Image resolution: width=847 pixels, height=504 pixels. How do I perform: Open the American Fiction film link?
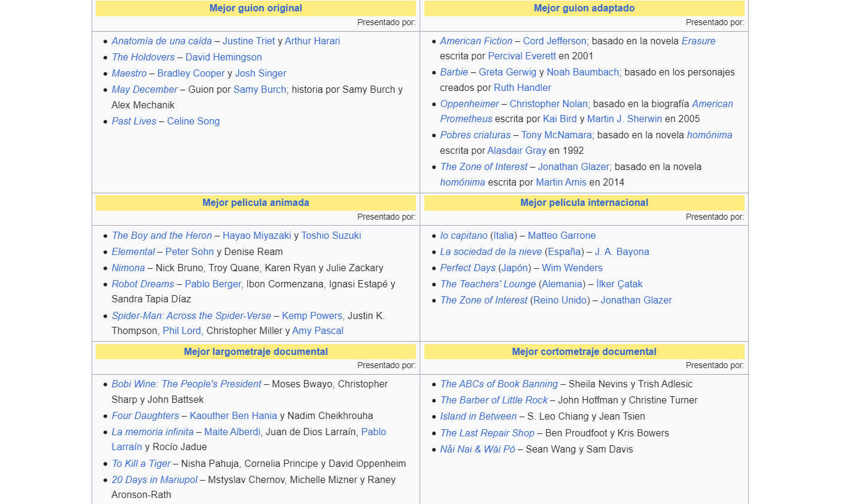[x=476, y=41]
